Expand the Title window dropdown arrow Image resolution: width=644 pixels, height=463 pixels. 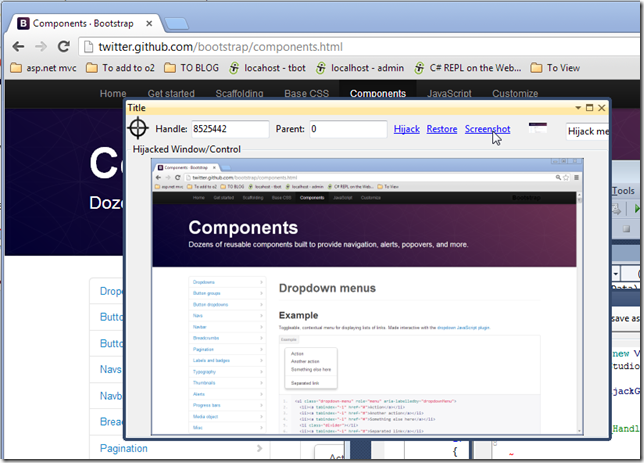[x=577, y=107]
